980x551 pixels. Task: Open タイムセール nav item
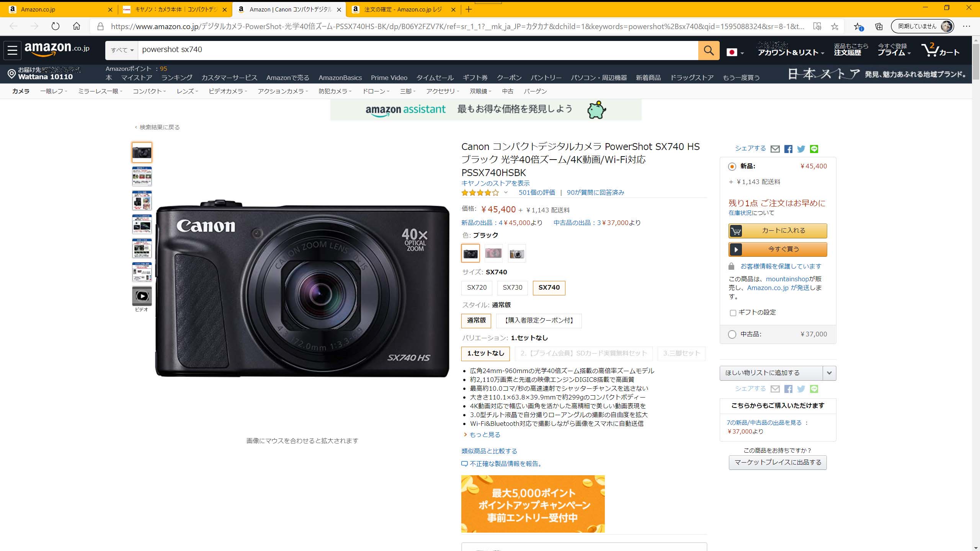click(x=435, y=78)
